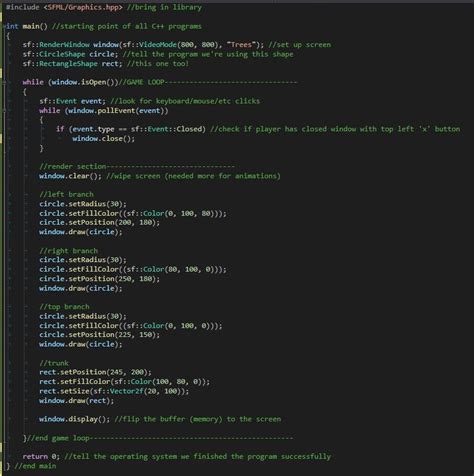Click window.draw(circle) under left branch

coord(81,232)
